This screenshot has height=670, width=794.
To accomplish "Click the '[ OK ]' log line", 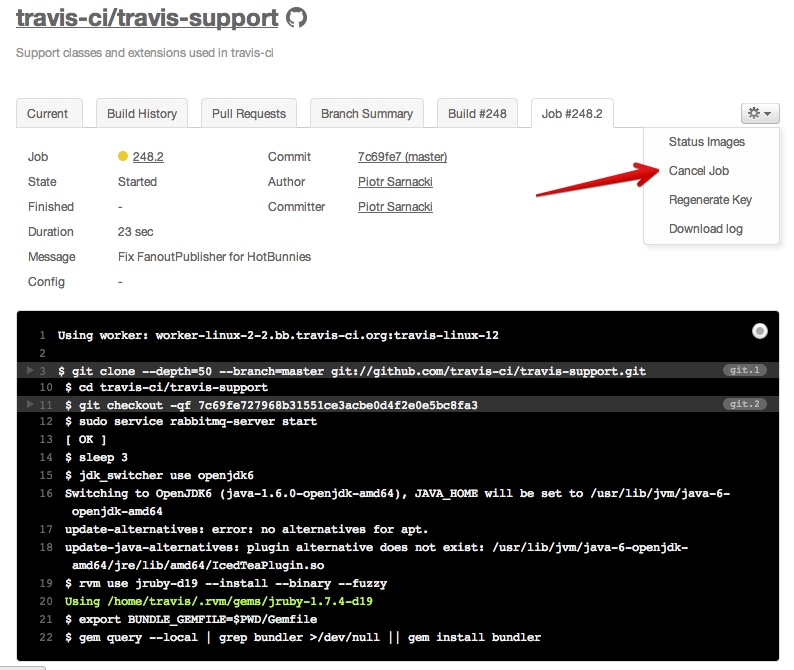I will [x=86, y=440].
